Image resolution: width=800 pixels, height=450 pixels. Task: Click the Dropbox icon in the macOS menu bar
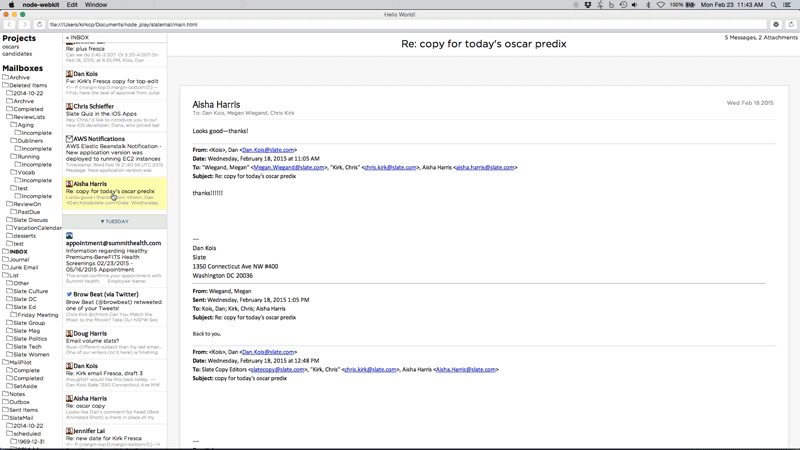586,5
